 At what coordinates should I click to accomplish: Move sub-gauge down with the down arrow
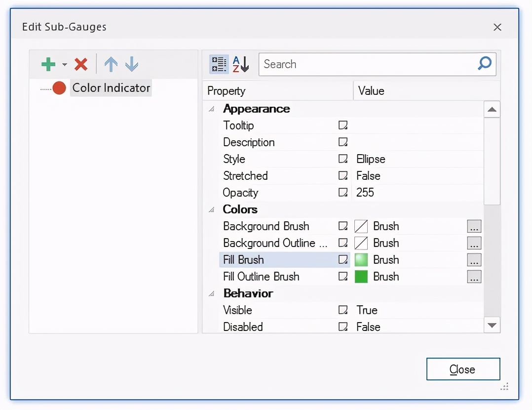tap(132, 64)
